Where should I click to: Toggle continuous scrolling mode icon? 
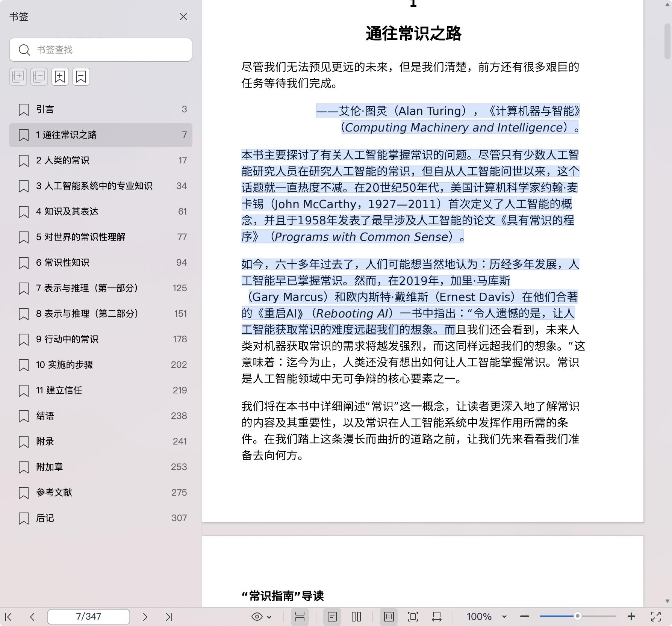(300, 617)
